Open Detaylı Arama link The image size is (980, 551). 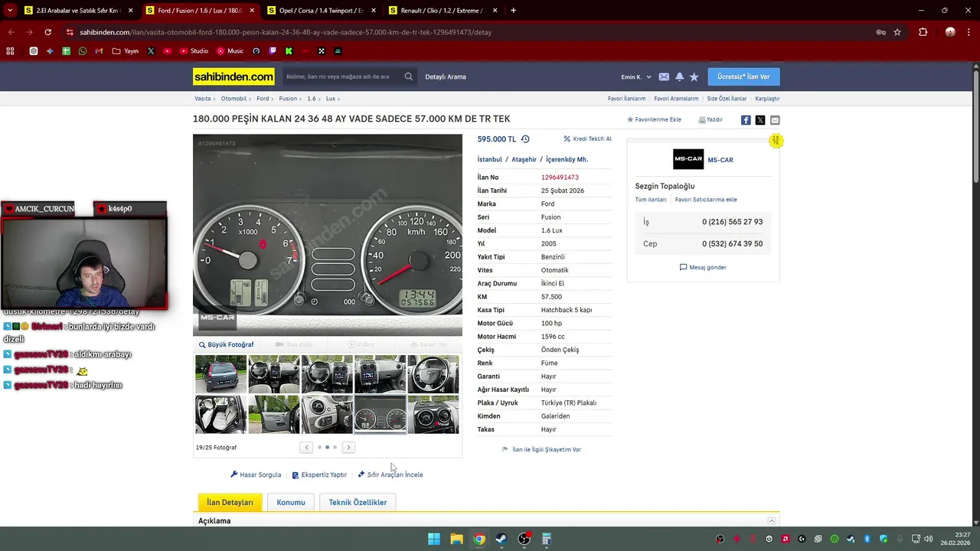pos(446,77)
